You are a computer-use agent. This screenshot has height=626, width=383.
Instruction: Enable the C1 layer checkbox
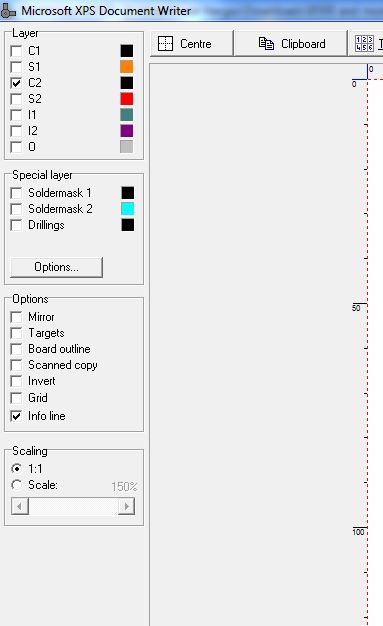click(x=16, y=51)
